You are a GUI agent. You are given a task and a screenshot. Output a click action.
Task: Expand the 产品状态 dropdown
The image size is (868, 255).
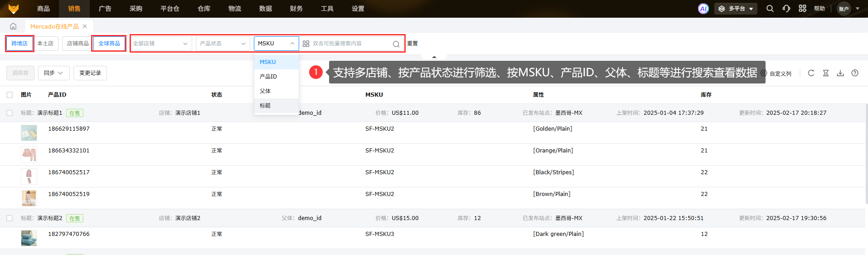click(x=223, y=44)
